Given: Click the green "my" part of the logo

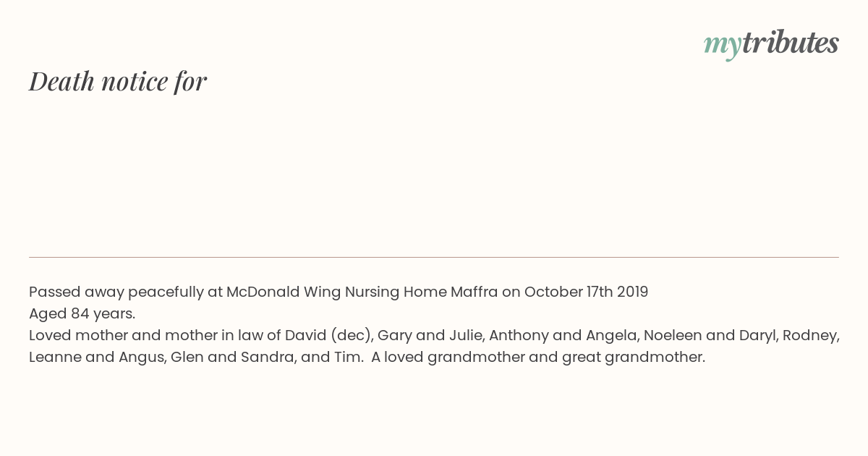Looking at the screenshot, I should click(x=723, y=46).
